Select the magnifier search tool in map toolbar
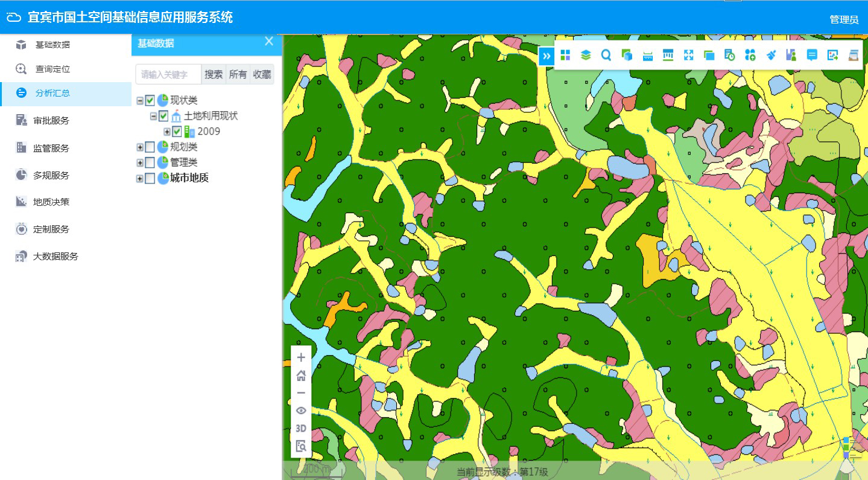 (x=606, y=56)
